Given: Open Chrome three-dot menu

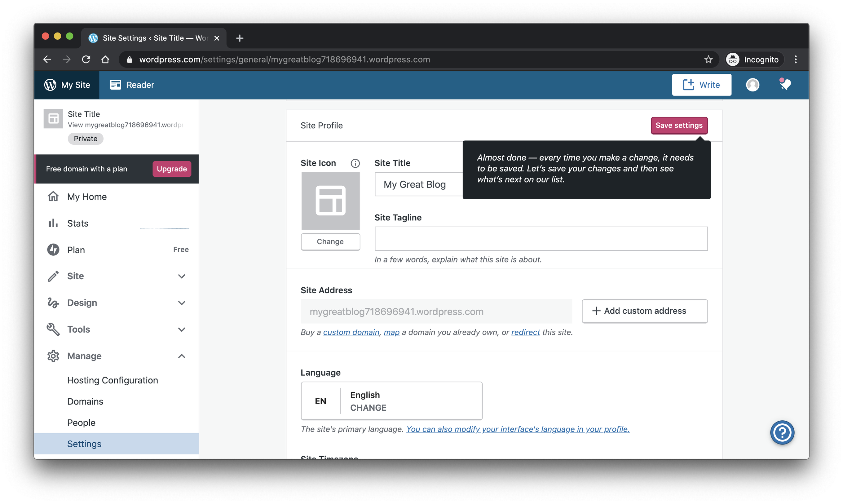Looking at the screenshot, I should 796,60.
